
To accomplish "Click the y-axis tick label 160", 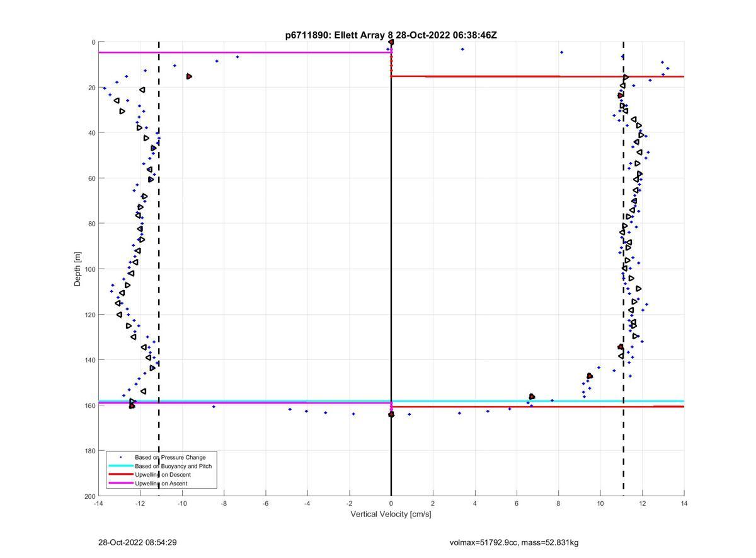I will (89, 405).
